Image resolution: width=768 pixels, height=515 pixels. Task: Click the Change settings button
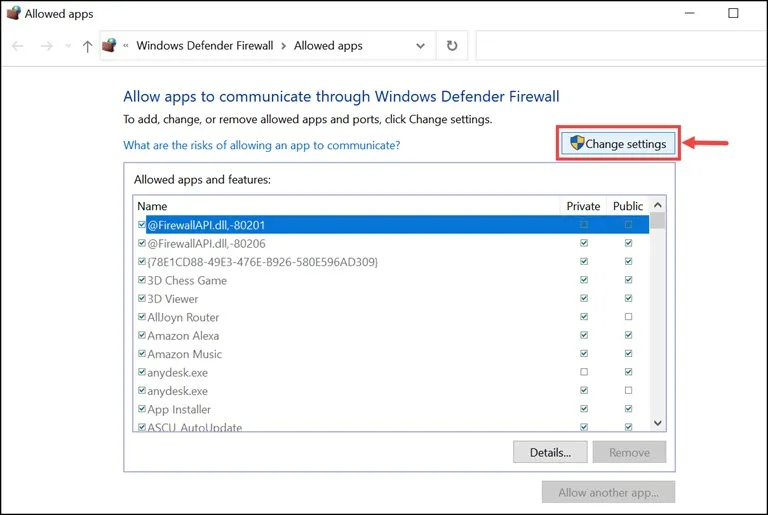point(618,144)
